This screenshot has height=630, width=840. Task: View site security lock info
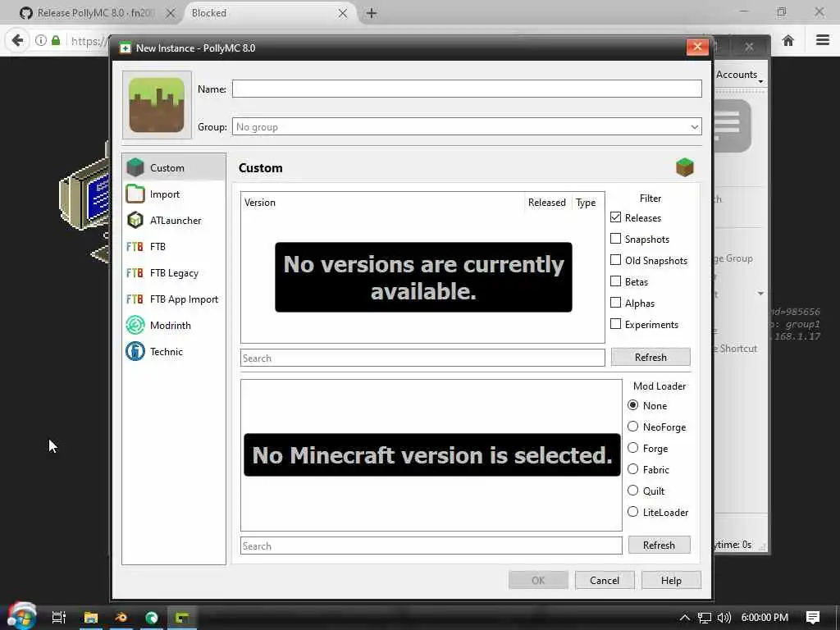(56, 40)
